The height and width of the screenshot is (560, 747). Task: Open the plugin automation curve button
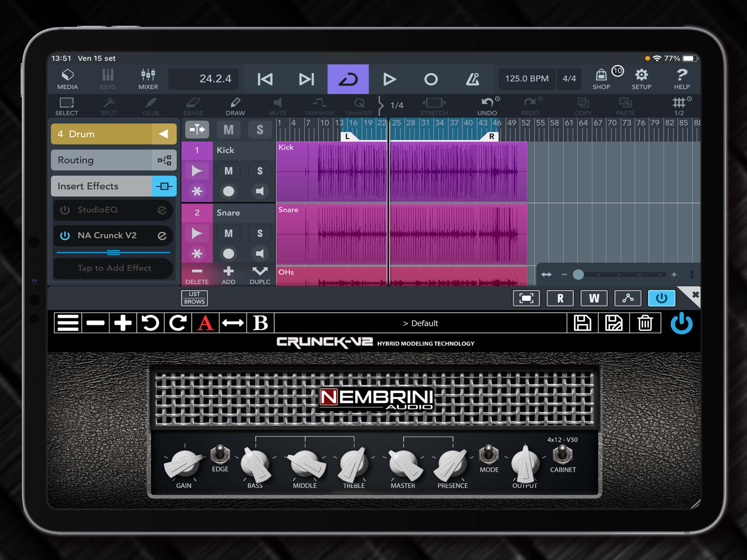click(628, 298)
